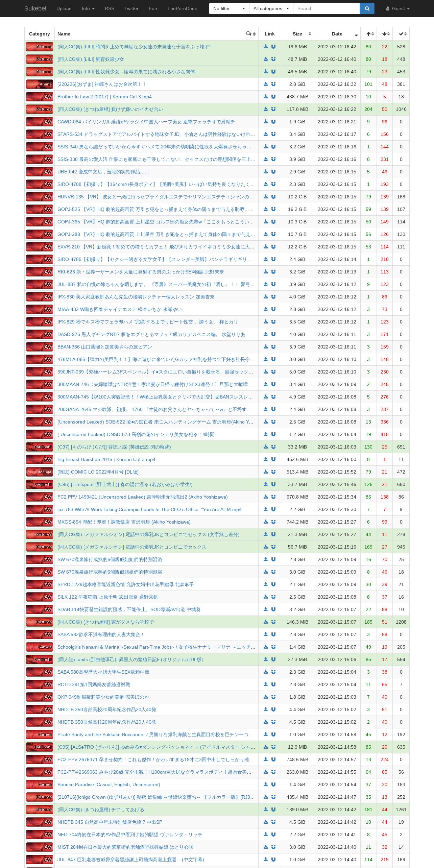Open ThePornDude link in navbar
Viewport: 434px width, 868px height.
click(x=182, y=8)
